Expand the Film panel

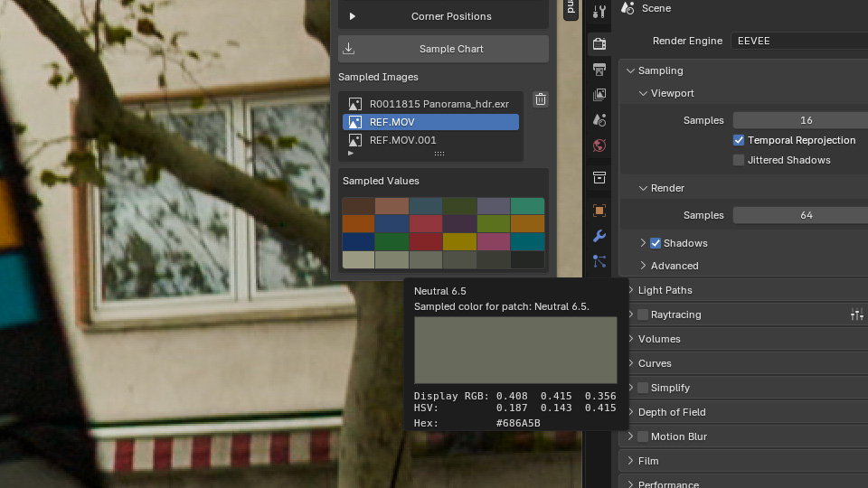[x=630, y=460]
